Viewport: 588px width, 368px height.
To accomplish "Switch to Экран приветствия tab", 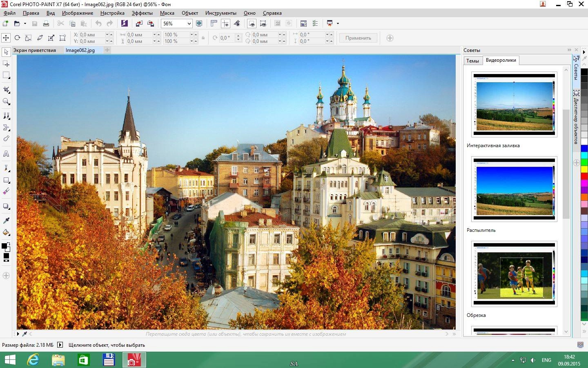I will [35, 50].
